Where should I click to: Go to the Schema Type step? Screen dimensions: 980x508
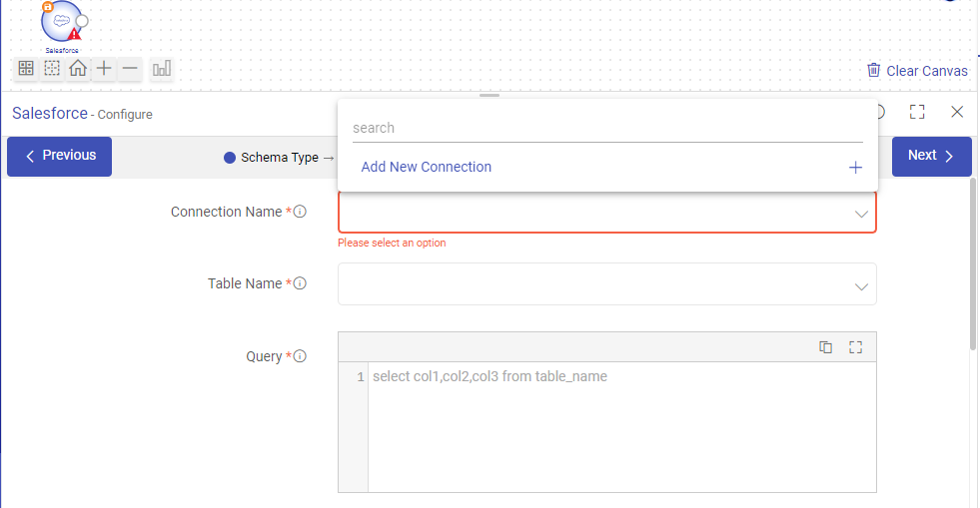point(272,158)
